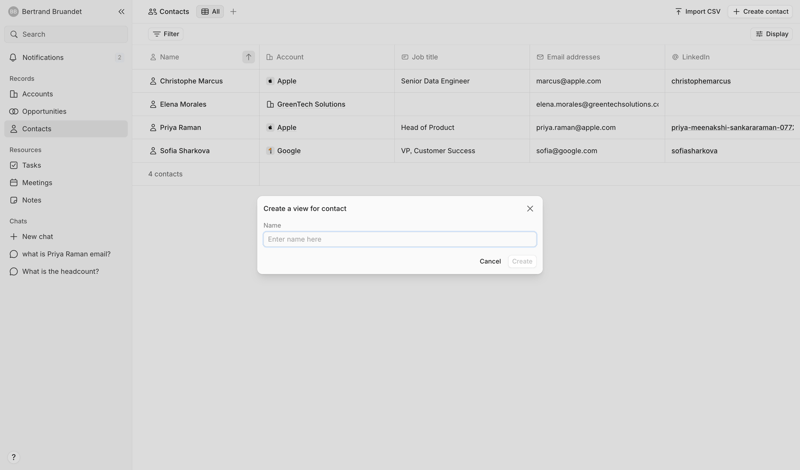Image resolution: width=800 pixels, height=470 pixels.
Task: Open Meetings under Resources
Action: click(66, 183)
